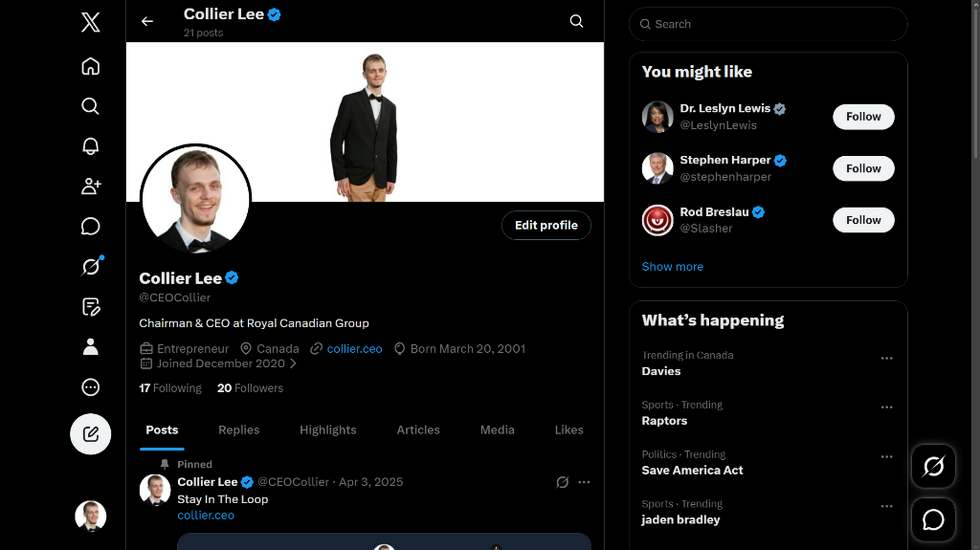This screenshot has width=980, height=550.
Task: Go to Home via house icon
Action: [x=90, y=66]
